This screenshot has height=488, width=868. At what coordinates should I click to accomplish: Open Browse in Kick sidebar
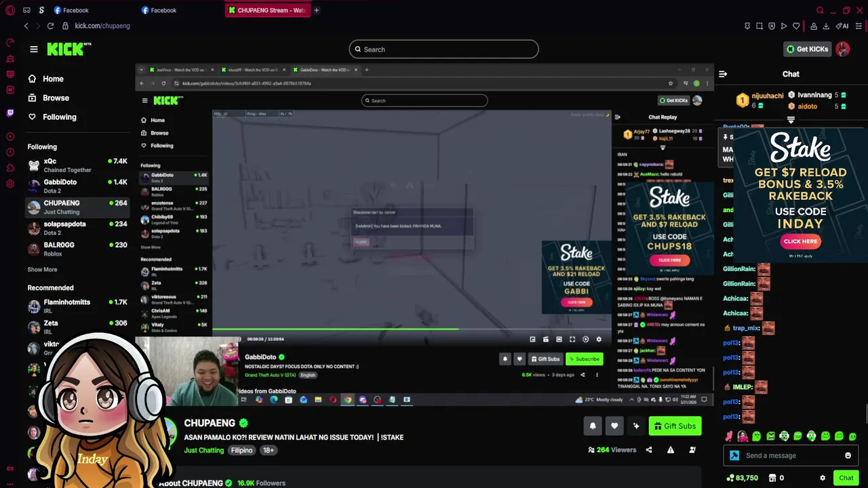(49, 98)
